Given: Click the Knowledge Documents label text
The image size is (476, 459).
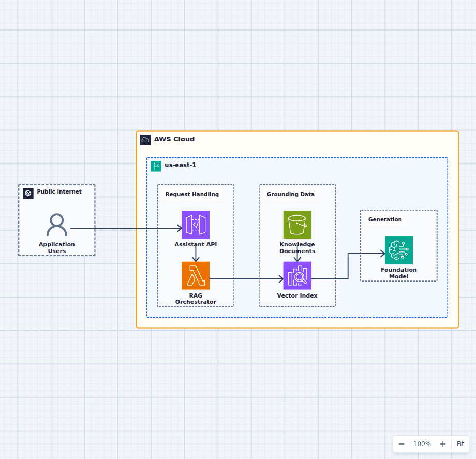Looking at the screenshot, I should 297,248.
